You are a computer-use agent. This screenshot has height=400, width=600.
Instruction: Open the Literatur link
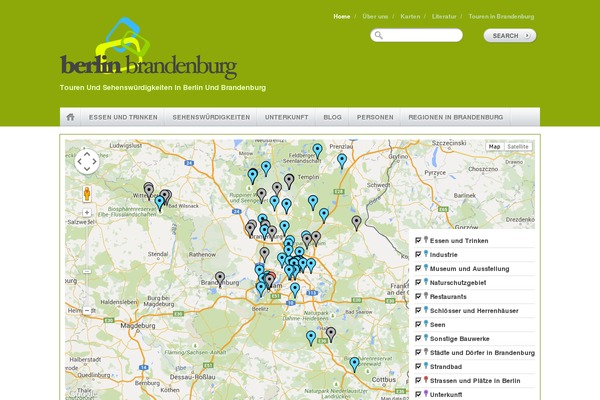click(444, 16)
